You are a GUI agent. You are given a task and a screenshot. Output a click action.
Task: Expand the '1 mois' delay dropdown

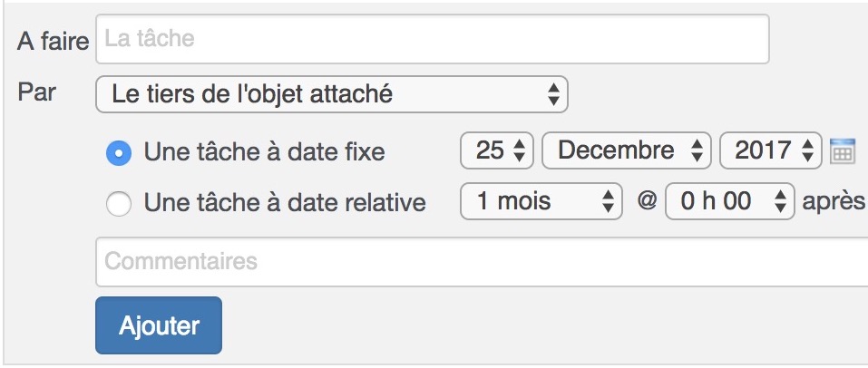pos(541,201)
